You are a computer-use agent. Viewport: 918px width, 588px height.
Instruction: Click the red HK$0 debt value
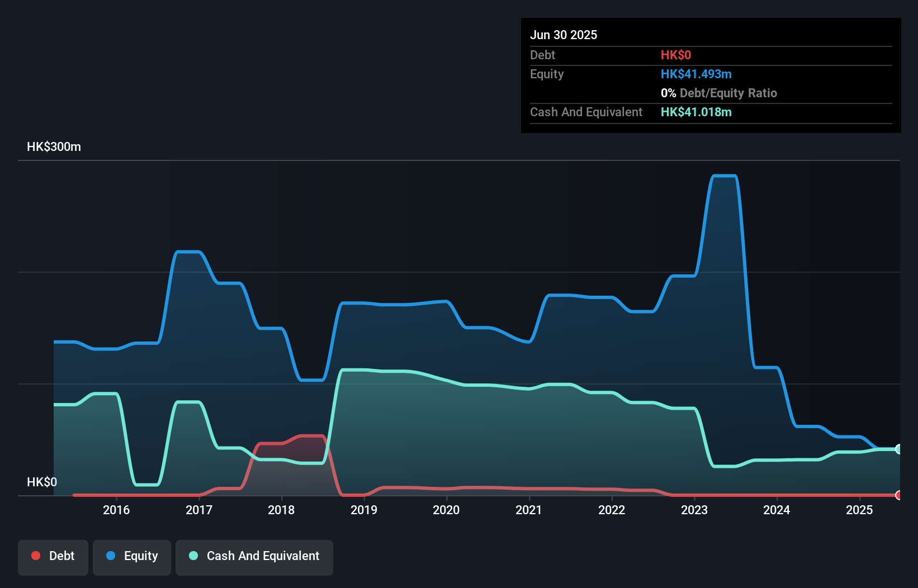point(676,55)
